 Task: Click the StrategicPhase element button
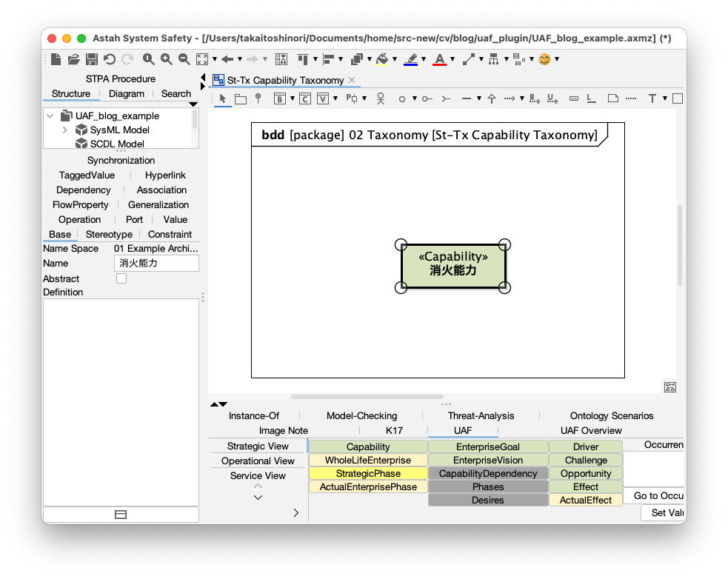tap(368, 474)
